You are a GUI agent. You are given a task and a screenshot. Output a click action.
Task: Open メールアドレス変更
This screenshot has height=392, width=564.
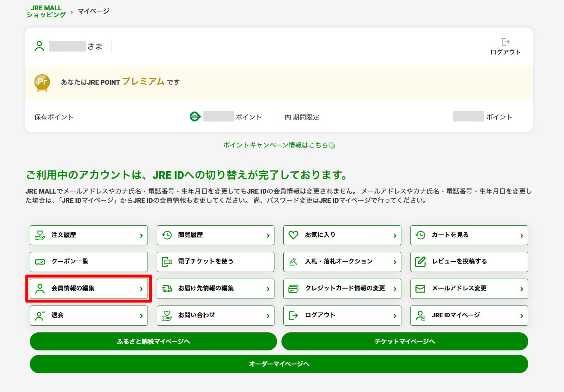pos(469,289)
